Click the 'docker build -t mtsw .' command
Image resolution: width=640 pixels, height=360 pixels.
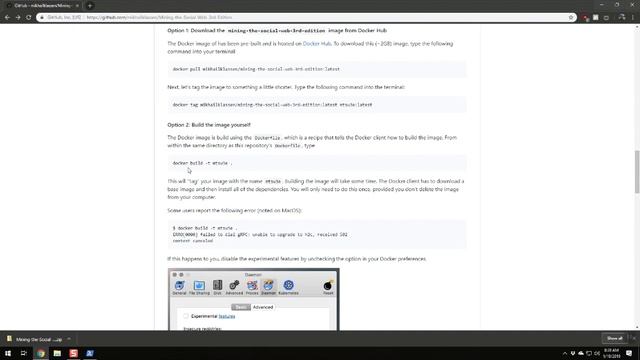[x=202, y=163]
